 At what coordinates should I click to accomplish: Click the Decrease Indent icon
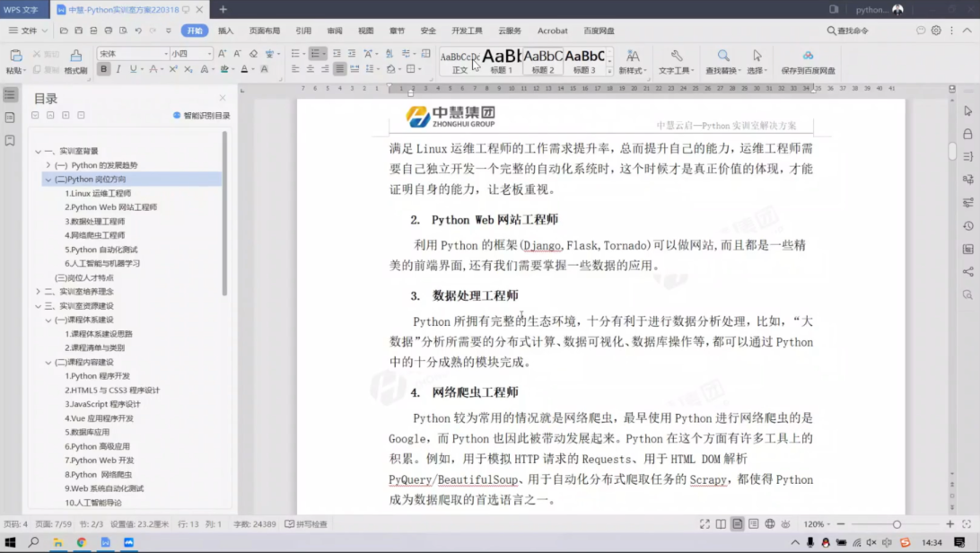[x=337, y=54]
